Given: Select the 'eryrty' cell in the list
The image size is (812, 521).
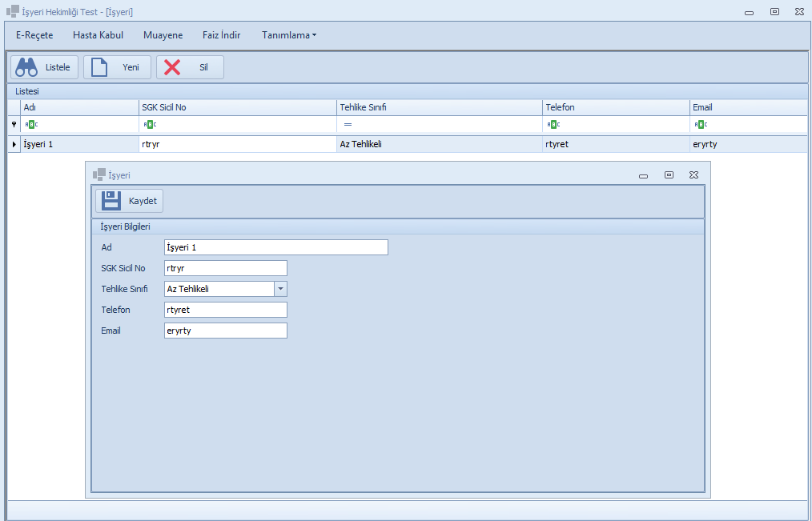Looking at the screenshot, I should point(749,144).
